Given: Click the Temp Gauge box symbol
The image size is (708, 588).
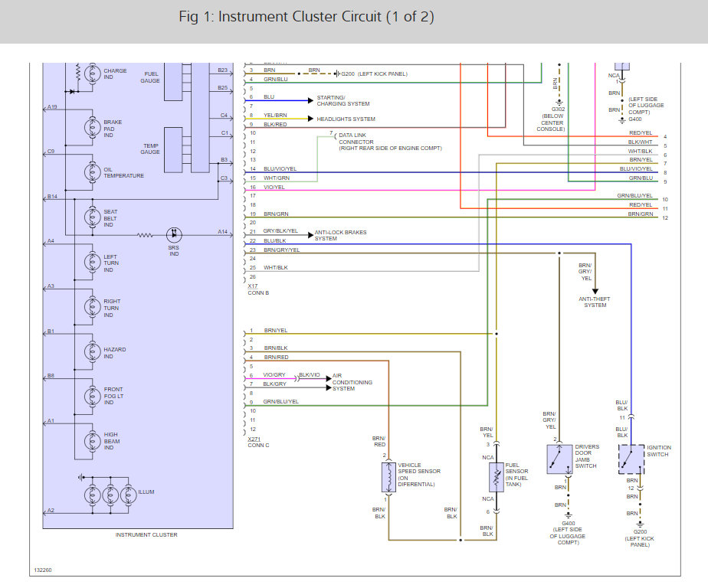Looking at the screenshot, I should tap(173, 150).
